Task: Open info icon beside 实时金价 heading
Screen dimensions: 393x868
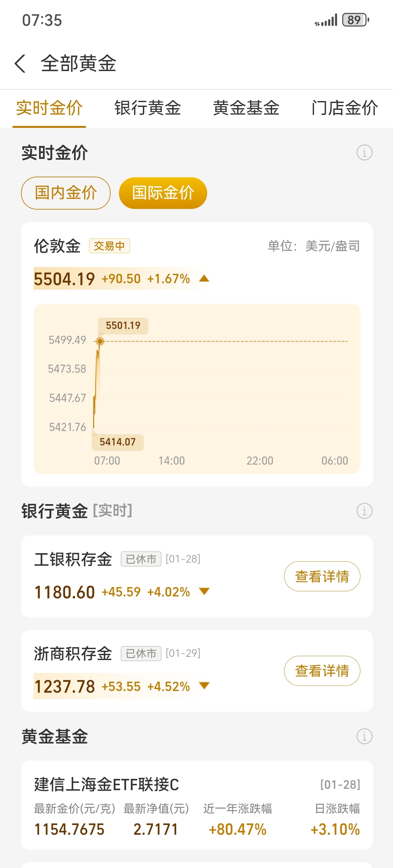Action: (364, 153)
